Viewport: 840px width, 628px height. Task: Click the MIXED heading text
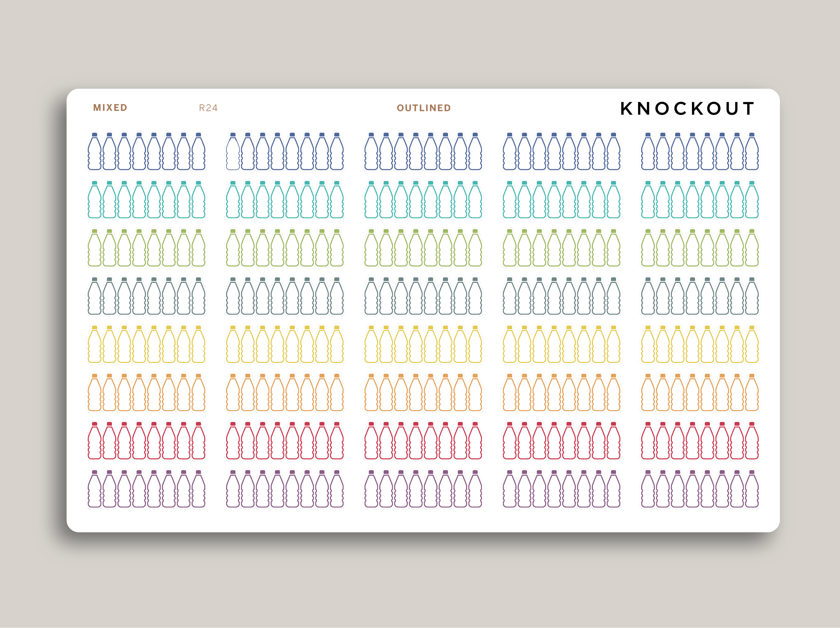[110, 108]
